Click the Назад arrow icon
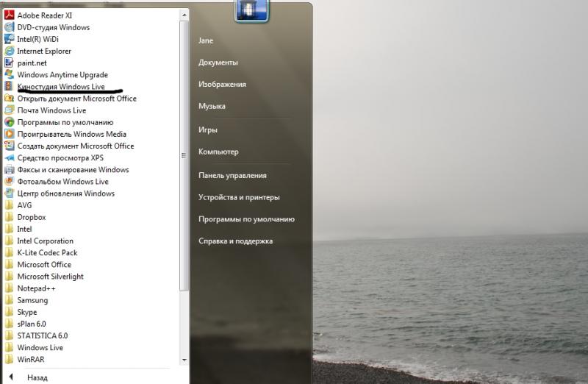The width and height of the screenshot is (588, 384). [11, 377]
